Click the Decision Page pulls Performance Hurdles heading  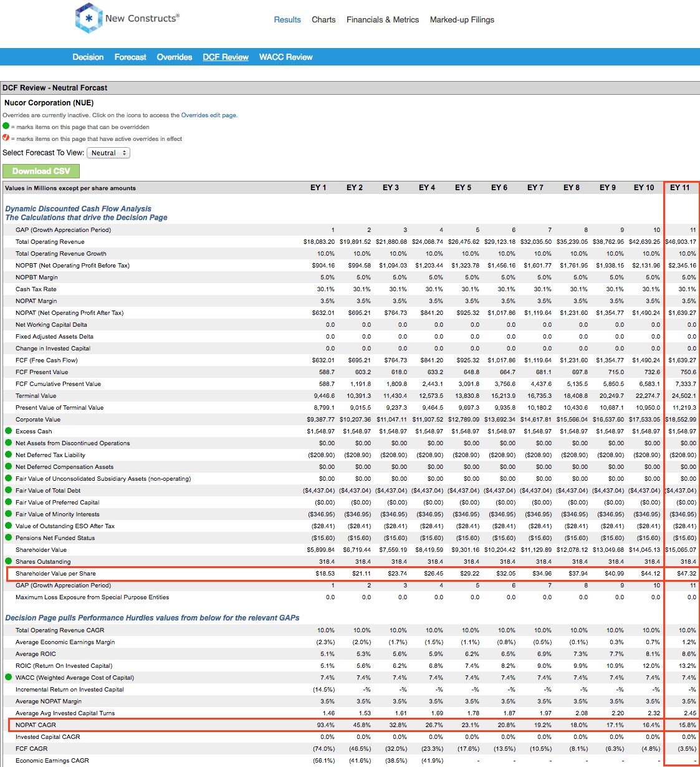pyautogui.click(x=152, y=617)
